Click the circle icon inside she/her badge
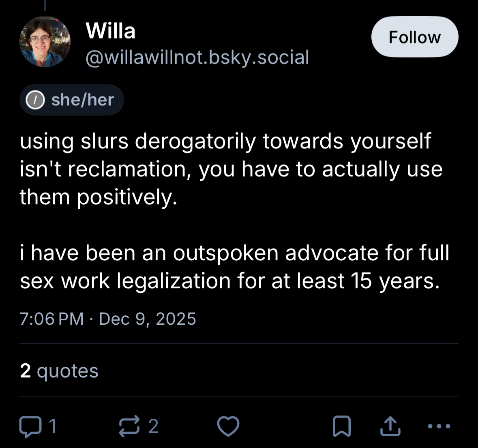Image resolution: width=478 pixels, height=448 pixels. point(35,100)
